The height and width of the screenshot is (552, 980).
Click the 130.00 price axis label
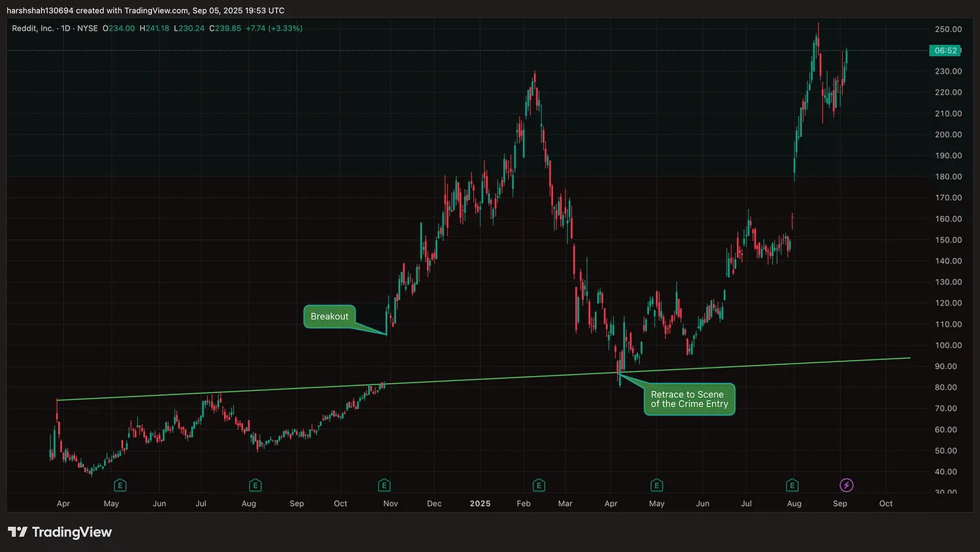point(948,282)
